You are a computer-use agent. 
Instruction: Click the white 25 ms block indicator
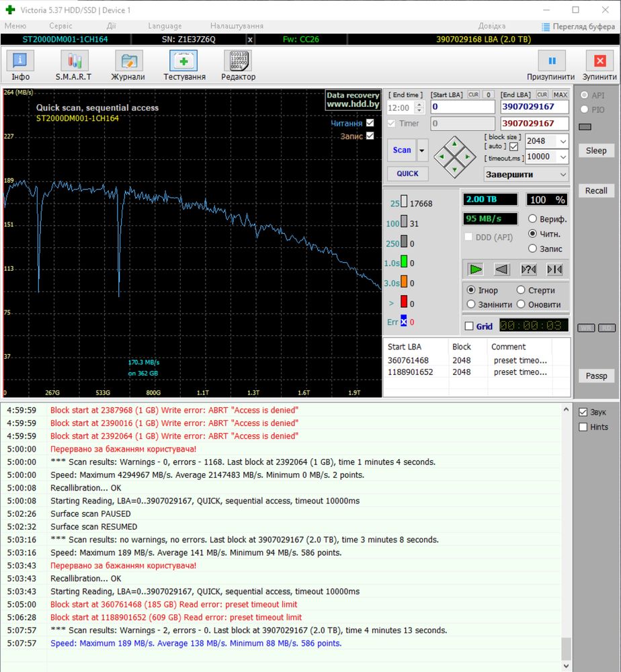coord(404,202)
